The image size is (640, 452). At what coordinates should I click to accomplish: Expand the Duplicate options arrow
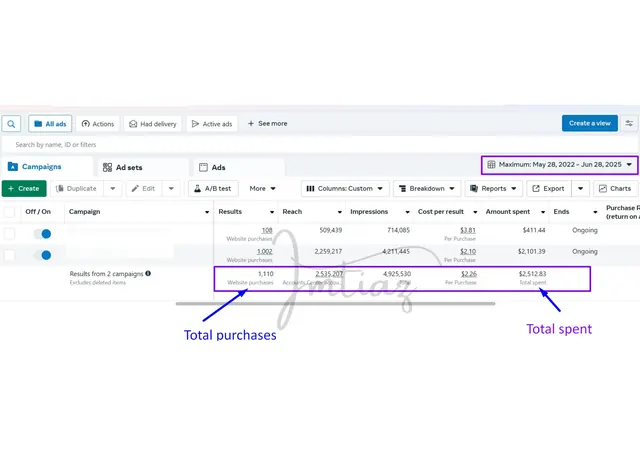(x=113, y=189)
